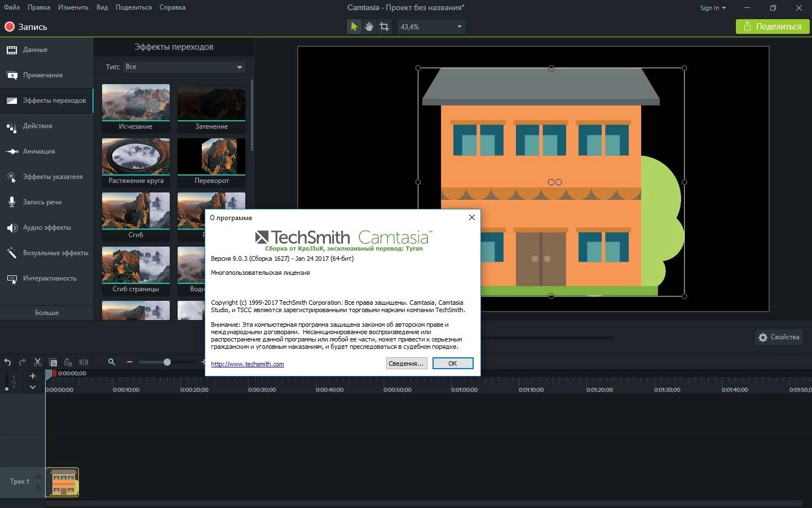Expand track options chevron below plus button

point(33,387)
